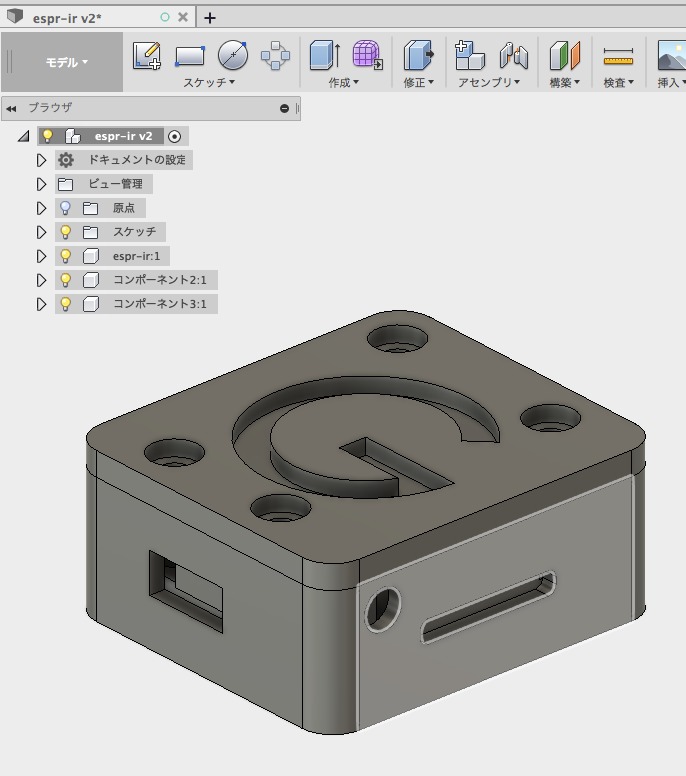Screen dimensions: 686x776
Task: Click the Create Sketch icon
Action: click(x=147, y=56)
